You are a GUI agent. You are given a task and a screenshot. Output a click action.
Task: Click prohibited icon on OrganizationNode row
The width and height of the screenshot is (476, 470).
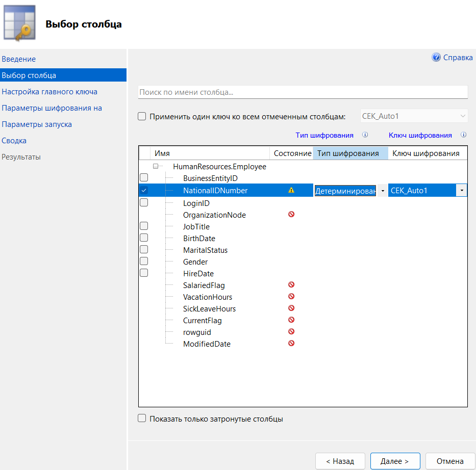291,215
